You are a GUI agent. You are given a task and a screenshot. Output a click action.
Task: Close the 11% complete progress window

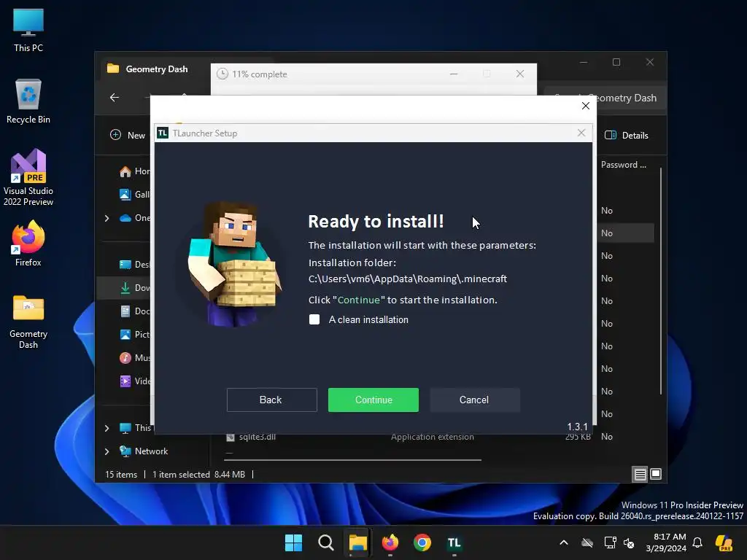click(519, 74)
